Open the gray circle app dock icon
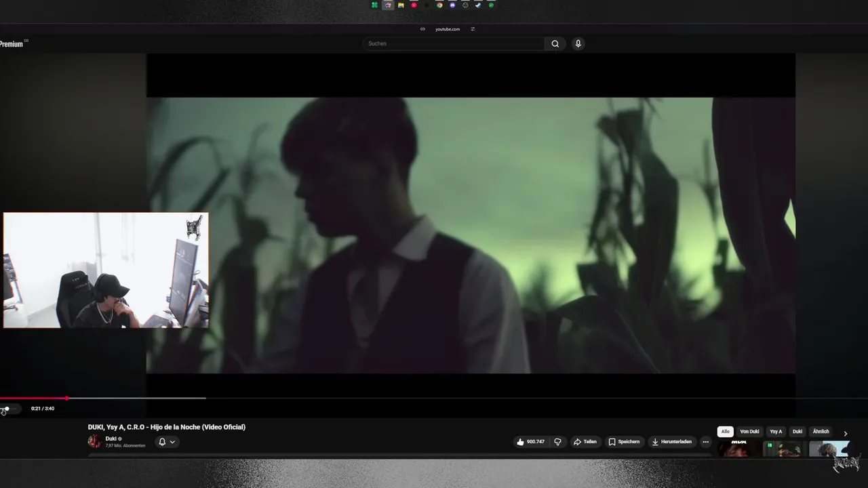This screenshot has height=488, width=868. tap(465, 5)
